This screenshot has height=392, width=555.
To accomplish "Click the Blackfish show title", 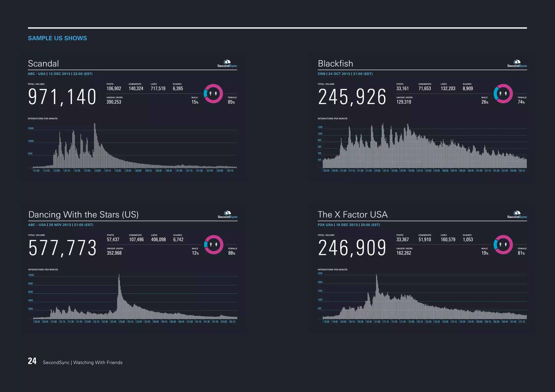I will [335, 64].
